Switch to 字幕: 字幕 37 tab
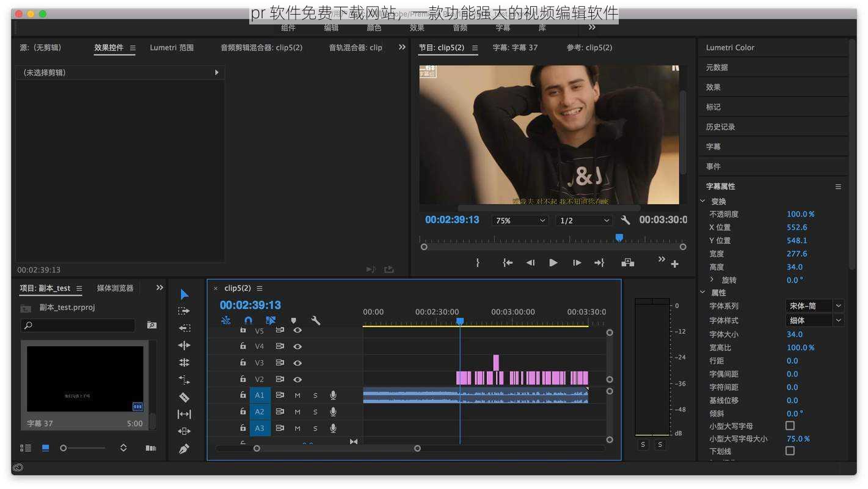The height and width of the screenshot is (489, 868). [515, 47]
